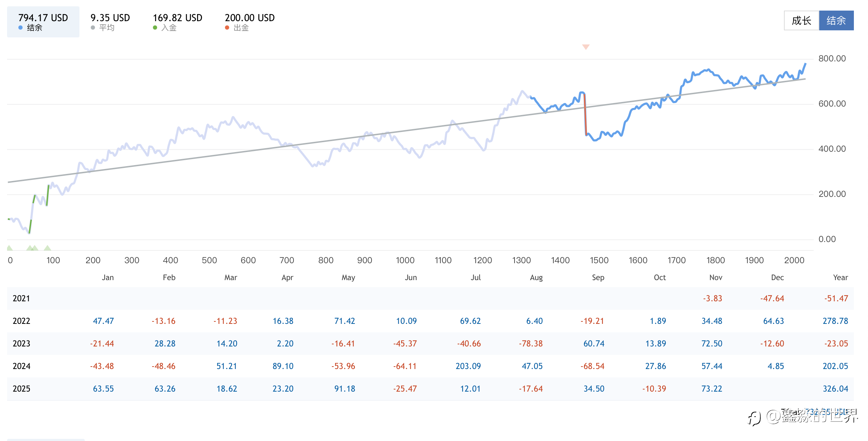
Task: Click the 2025 row label in the table
Action: pos(22,389)
